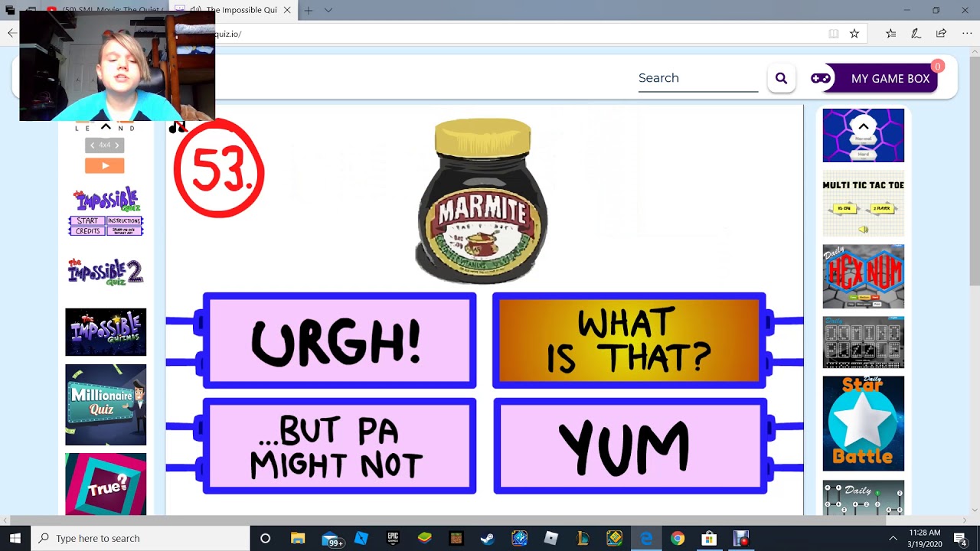
Task: Open Google Chrome from taskbar
Action: click(x=678, y=538)
